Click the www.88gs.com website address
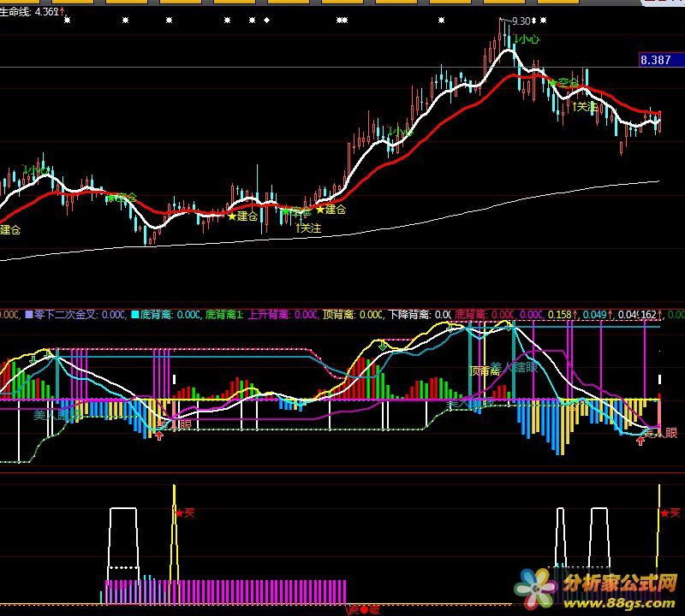Screen dimensions: 685x616 coord(620,603)
